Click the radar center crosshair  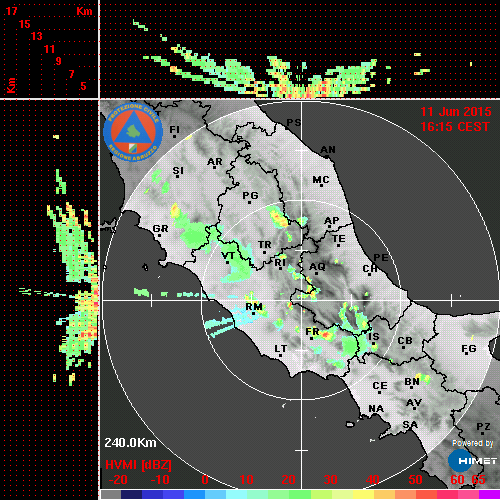(302, 300)
